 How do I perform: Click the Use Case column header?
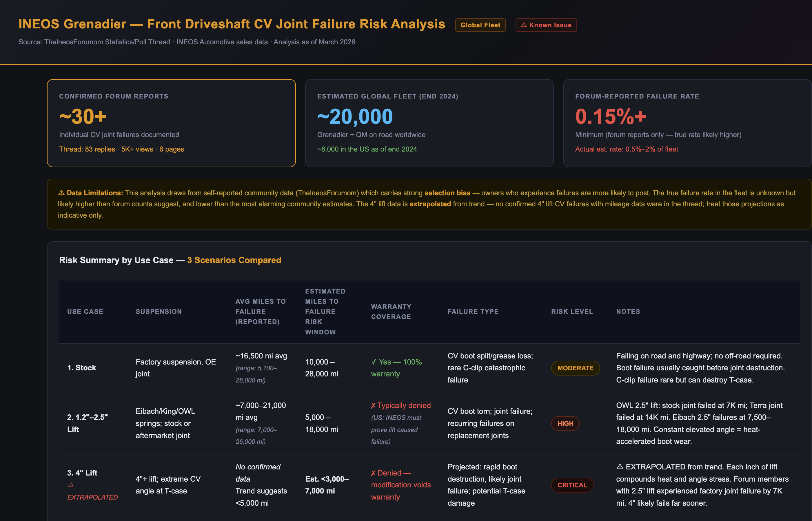click(85, 311)
